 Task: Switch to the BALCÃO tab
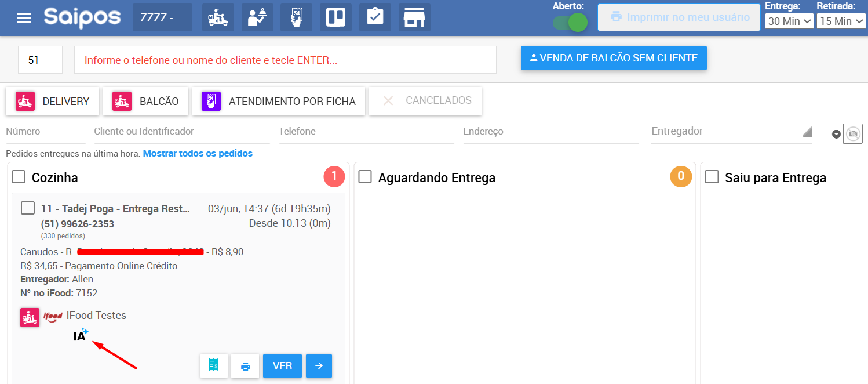click(x=145, y=102)
